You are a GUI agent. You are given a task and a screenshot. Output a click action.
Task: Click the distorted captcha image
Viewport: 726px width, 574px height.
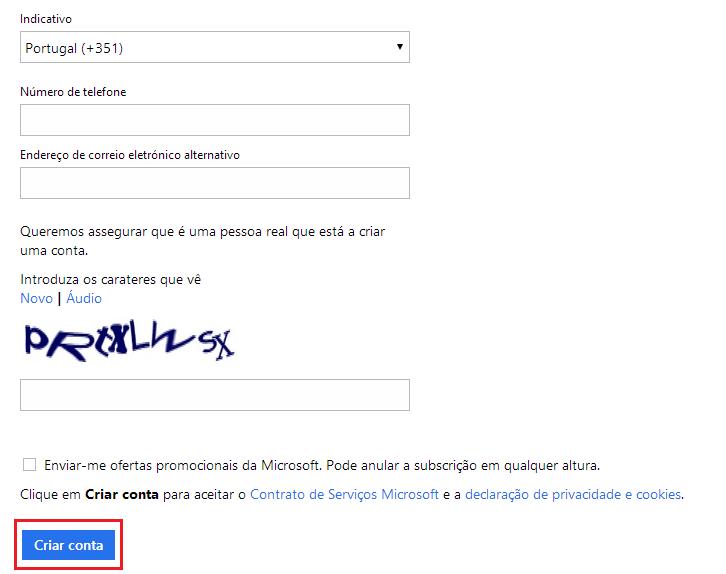pos(128,342)
